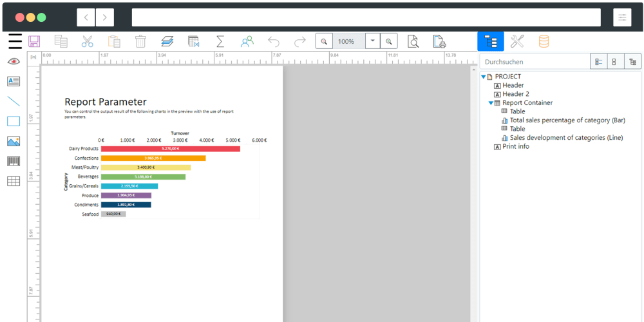Screen dimensions: 644x322
Task: Zoom out with the minus magnifier
Action: [324, 41]
